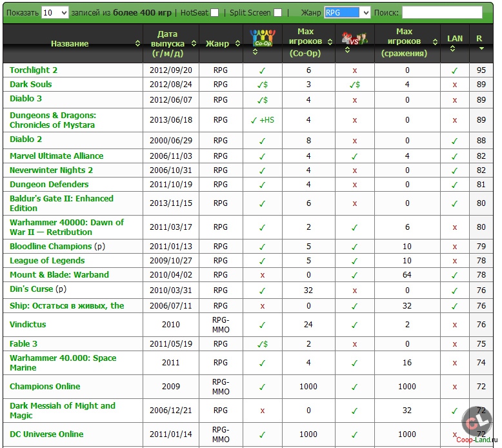Click the Coop-Land.ru site label
Image resolution: width=502 pixels, height=448 pixels.
[x=477, y=440]
